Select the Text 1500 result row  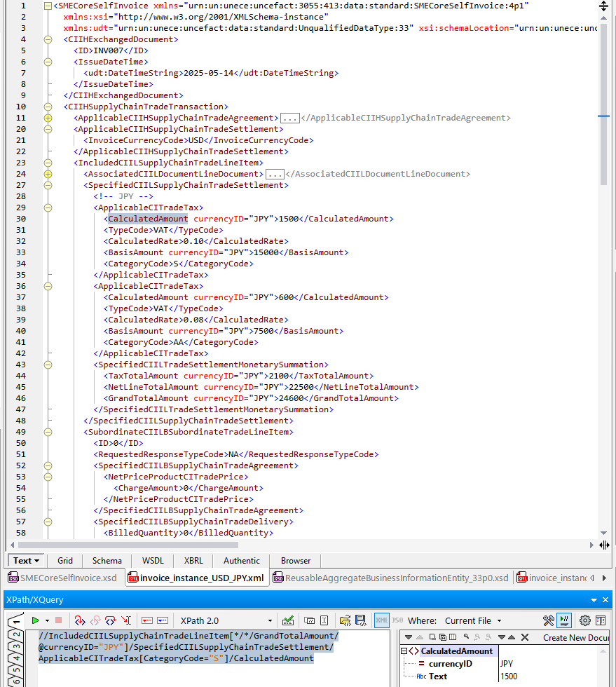(x=504, y=676)
